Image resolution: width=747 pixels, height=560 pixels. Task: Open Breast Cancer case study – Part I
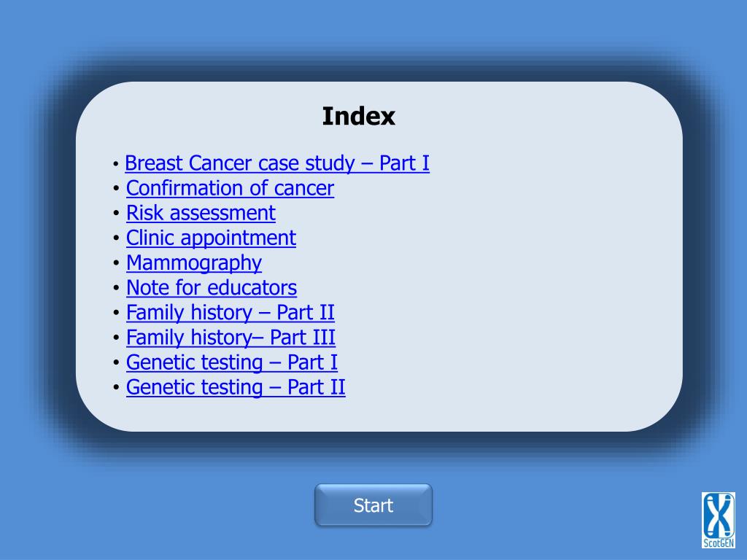click(276, 163)
